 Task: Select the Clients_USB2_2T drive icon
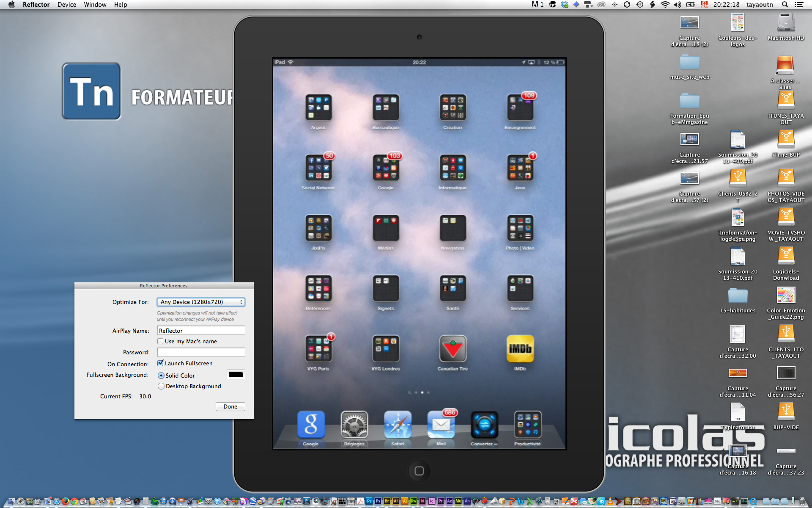738,179
